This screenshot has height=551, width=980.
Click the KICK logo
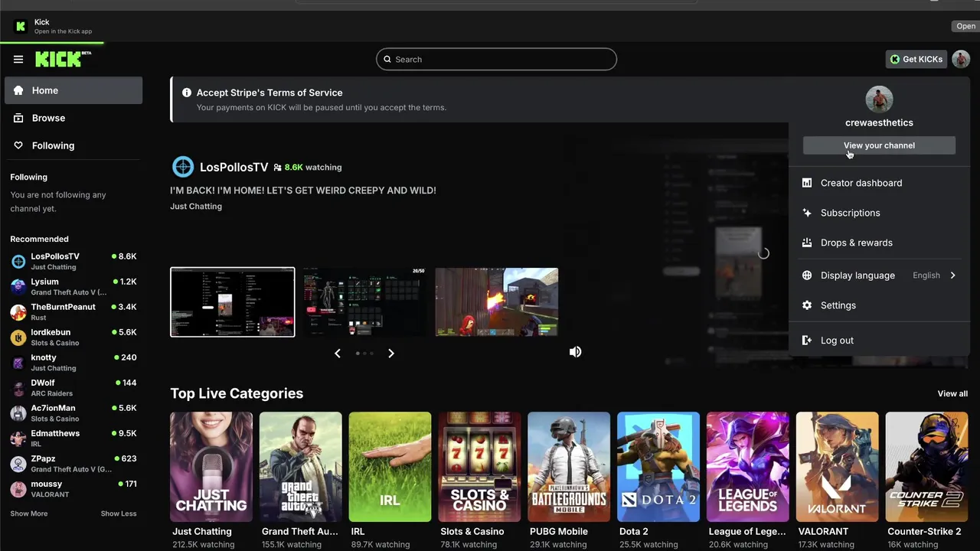(x=63, y=59)
